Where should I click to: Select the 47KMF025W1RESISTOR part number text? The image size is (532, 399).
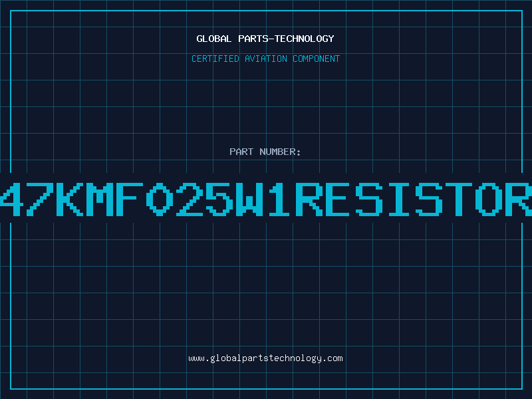(266, 199)
